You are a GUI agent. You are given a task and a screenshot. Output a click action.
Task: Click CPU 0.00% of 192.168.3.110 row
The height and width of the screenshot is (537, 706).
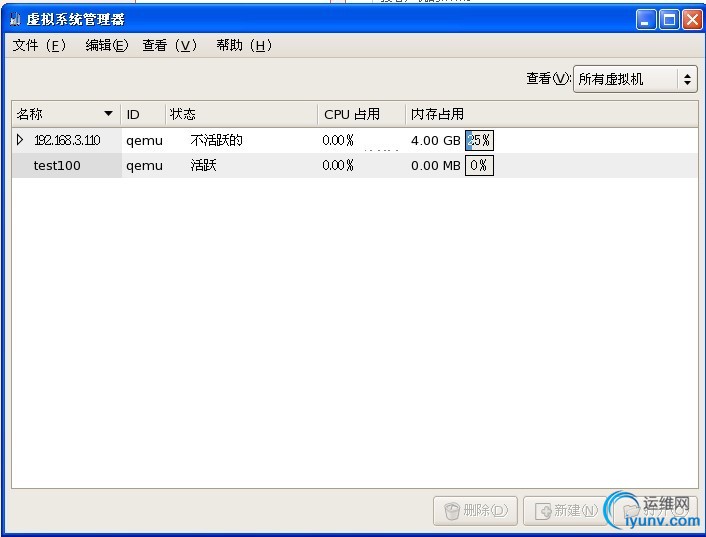tap(338, 140)
